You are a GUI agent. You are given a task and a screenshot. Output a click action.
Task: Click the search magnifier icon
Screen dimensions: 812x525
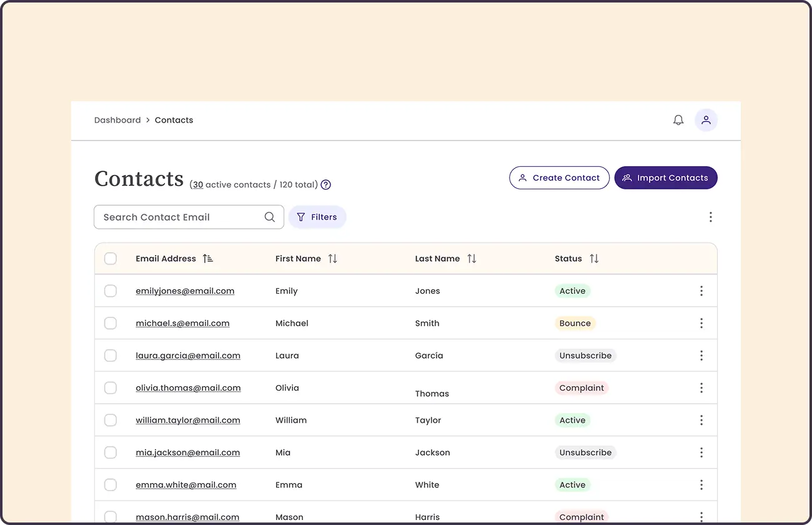(x=270, y=217)
